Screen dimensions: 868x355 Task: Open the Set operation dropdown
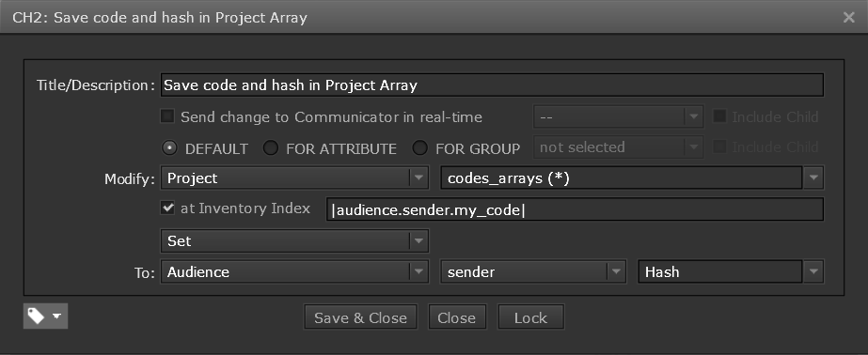point(294,241)
